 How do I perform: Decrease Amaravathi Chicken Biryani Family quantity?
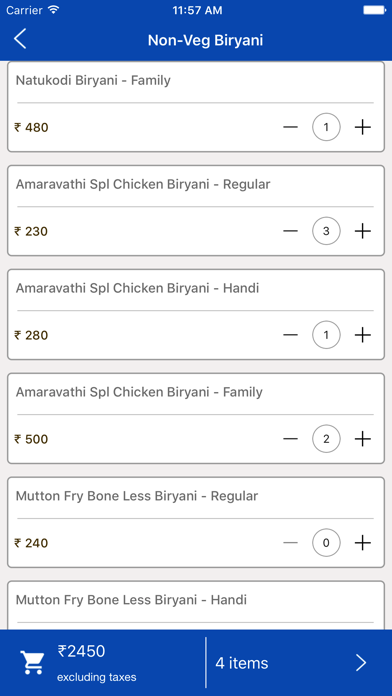click(290, 439)
